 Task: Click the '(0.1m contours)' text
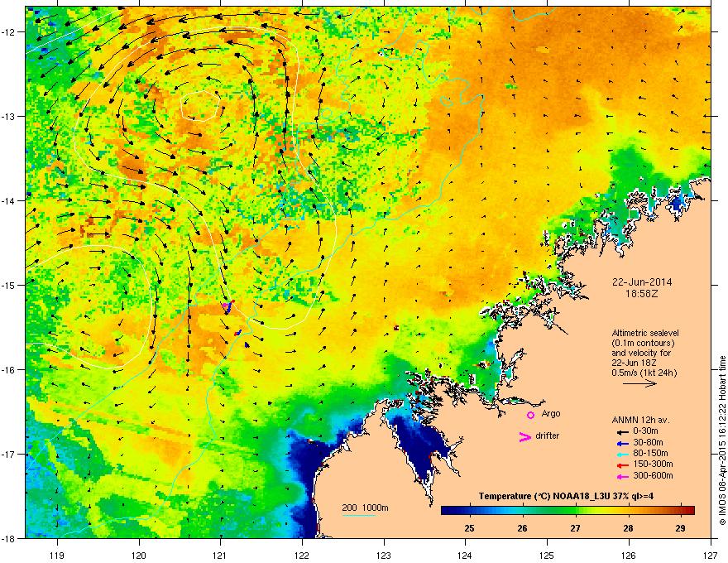tap(643, 344)
